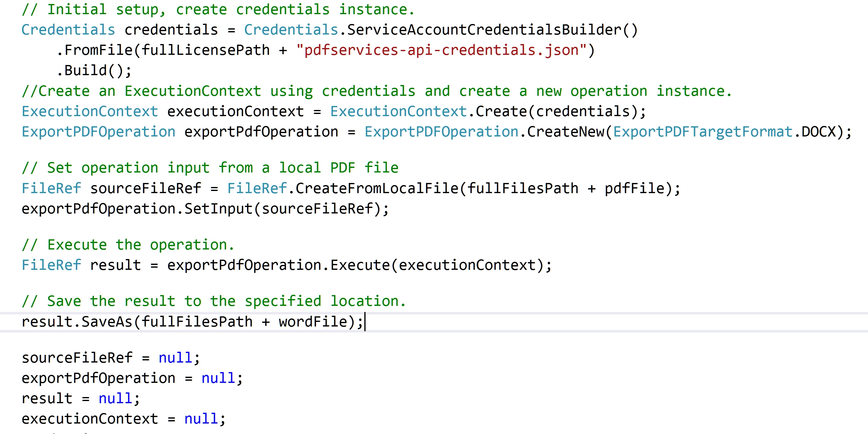The height and width of the screenshot is (434, 868).
Task: Click the CreateNew method name
Action: pyautogui.click(x=566, y=132)
